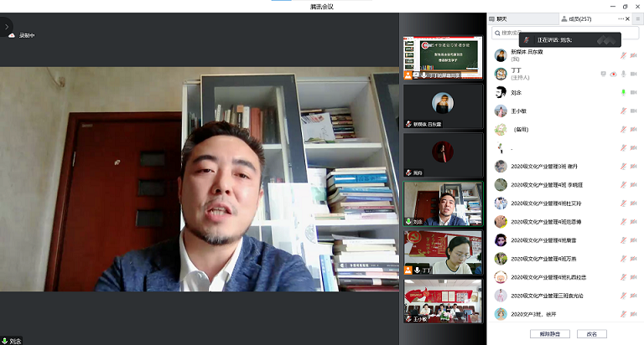This screenshot has width=644, height=345.
Task: Click the red eye icon beside 丁丁
Action: (x=613, y=74)
